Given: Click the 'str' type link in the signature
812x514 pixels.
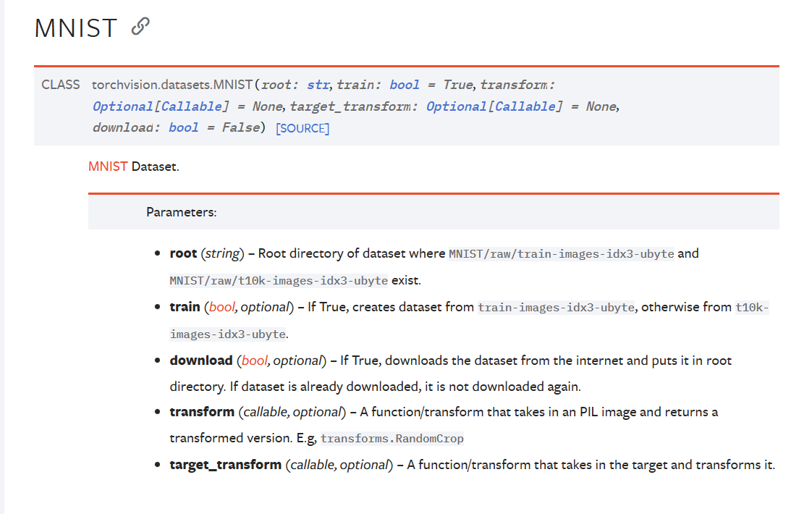Looking at the screenshot, I should [x=318, y=85].
